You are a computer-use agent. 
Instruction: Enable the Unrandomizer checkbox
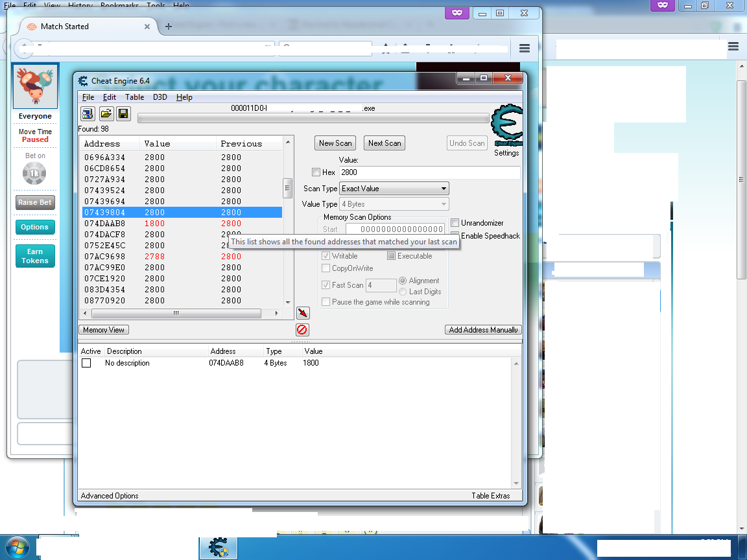(x=455, y=223)
